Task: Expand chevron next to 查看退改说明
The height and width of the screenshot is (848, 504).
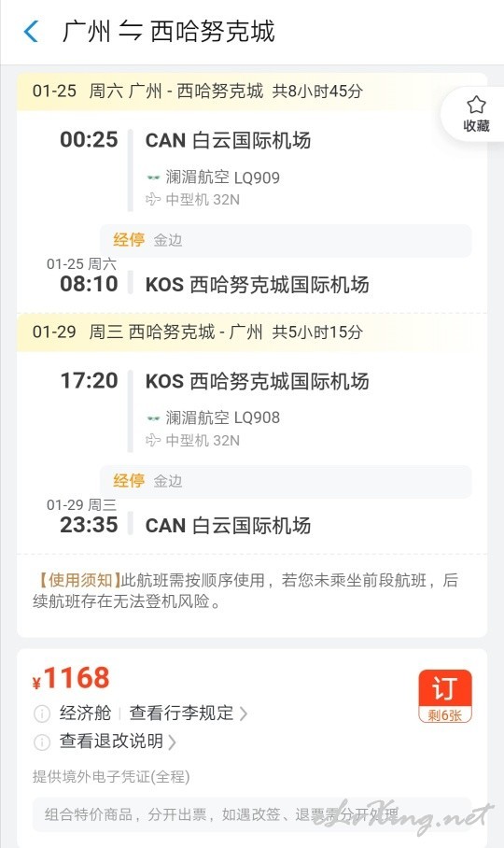Action: (172, 742)
